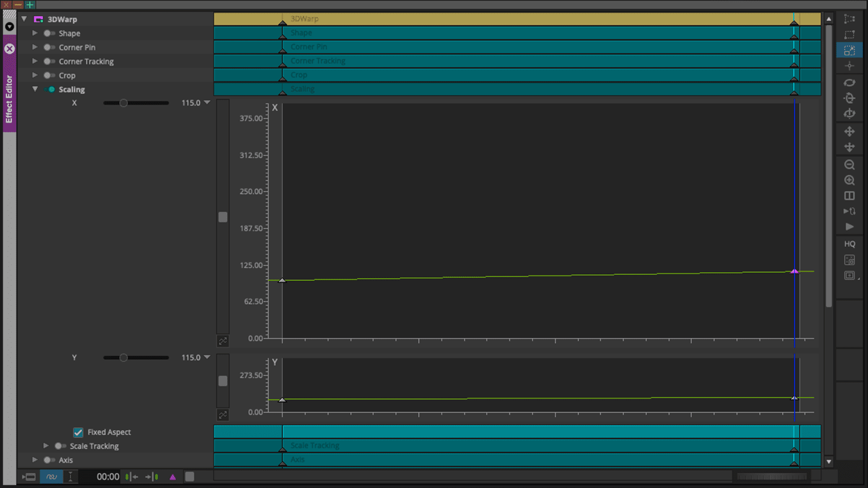Click the Add Keyframe triangle button
Image resolution: width=868 pixels, height=488 pixels.
(x=174, y=477)
